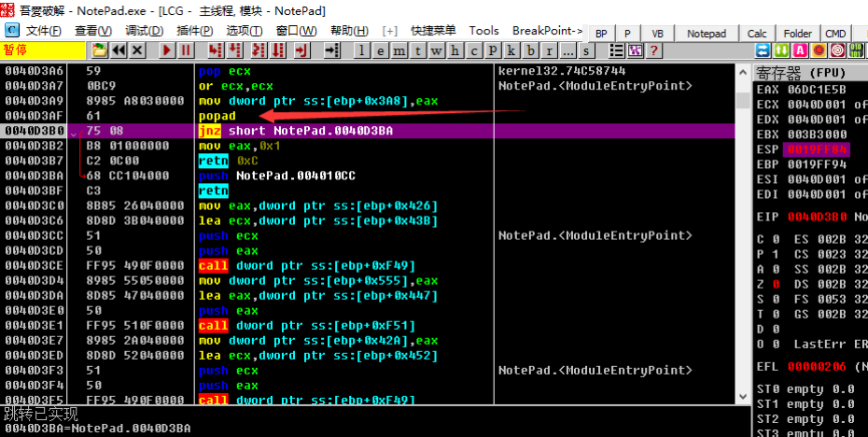Toggle the P flag value in registers
The height and width of the screenshot is (437, 868).
(x=776, y=254)
